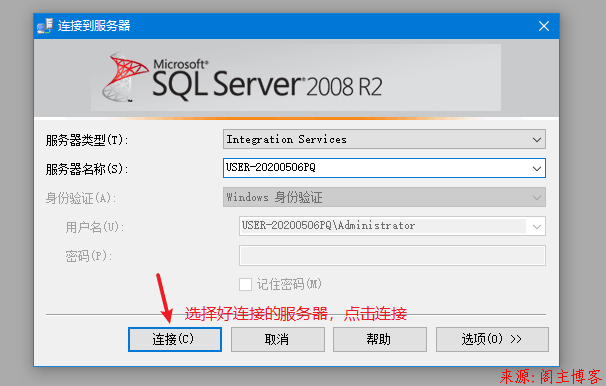
Task: Click the 连接(C) connect button
Action: coord(175,339)
